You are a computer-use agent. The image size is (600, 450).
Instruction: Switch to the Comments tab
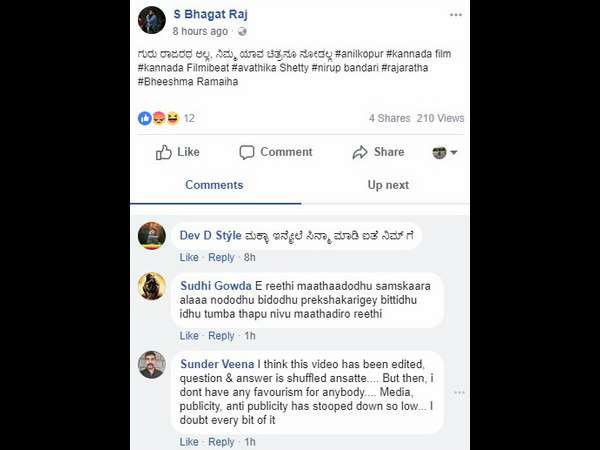(x=214, y=185)
